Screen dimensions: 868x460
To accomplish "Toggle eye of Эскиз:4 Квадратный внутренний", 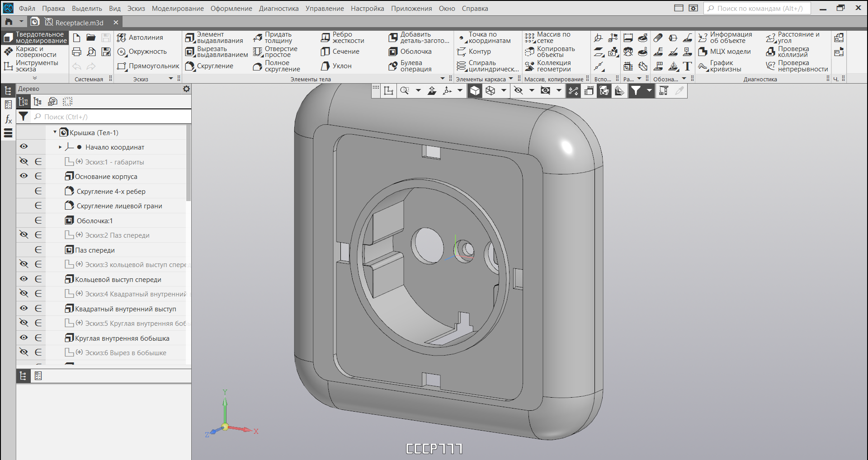I will pos(24,293).
